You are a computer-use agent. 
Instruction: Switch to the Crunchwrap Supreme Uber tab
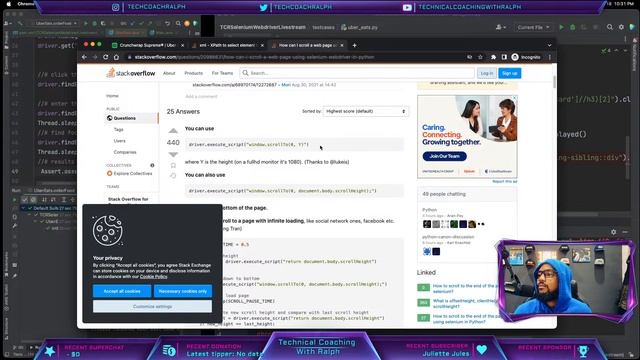click(147, 45)
